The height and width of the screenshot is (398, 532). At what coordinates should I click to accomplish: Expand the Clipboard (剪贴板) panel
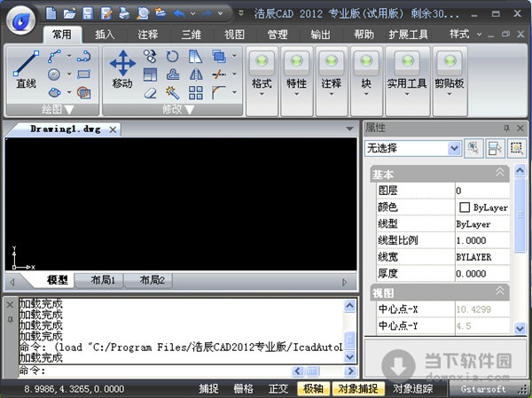(x=450, y=82)
